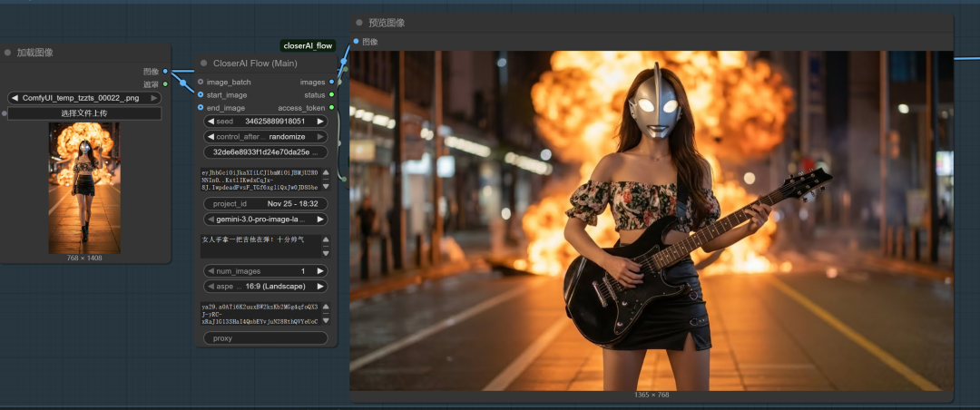Image resolution: width=980 pixels, height=410 pixels.
Task: Click the image_batch input socket
Action: pos(201,82)
